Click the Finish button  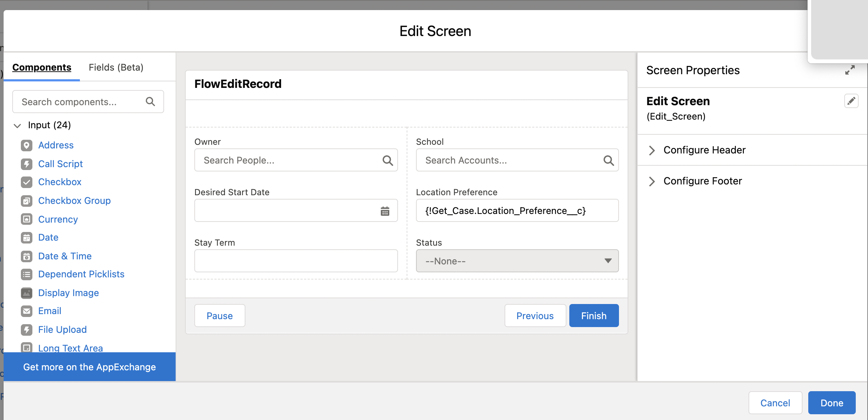[x=593, y=315]
